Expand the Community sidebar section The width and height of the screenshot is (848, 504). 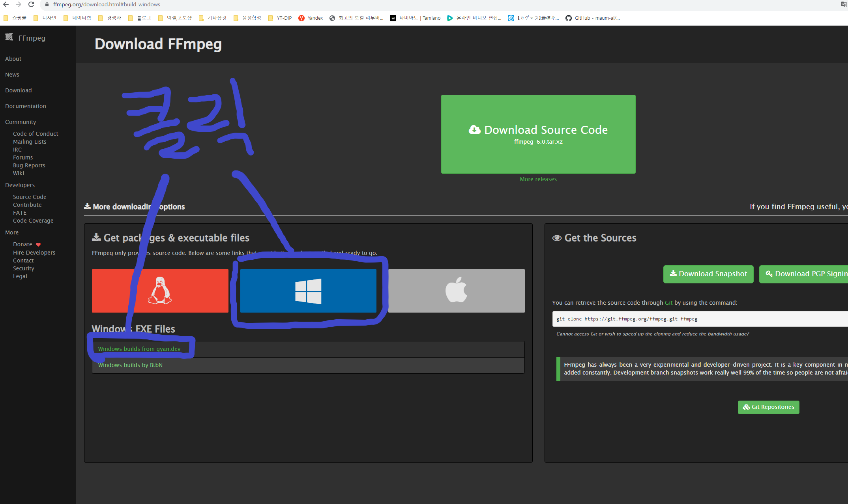pyautogui.click(x=21, y=122)
